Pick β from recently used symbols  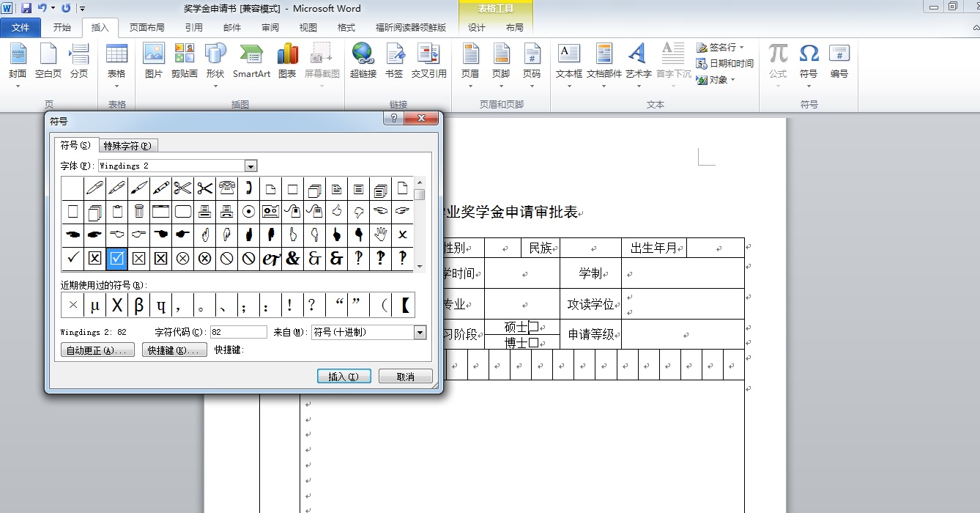click(x=139, y=305)
